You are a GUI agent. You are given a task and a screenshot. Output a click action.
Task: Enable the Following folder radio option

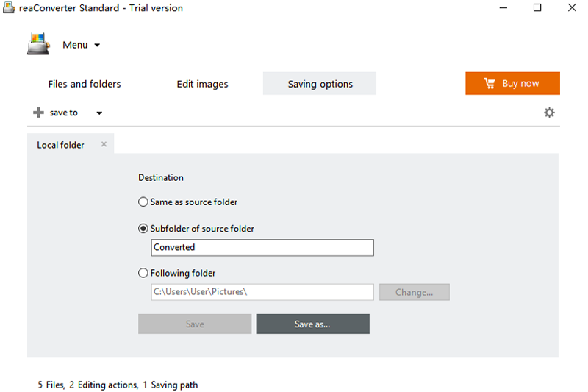(143, 273)
